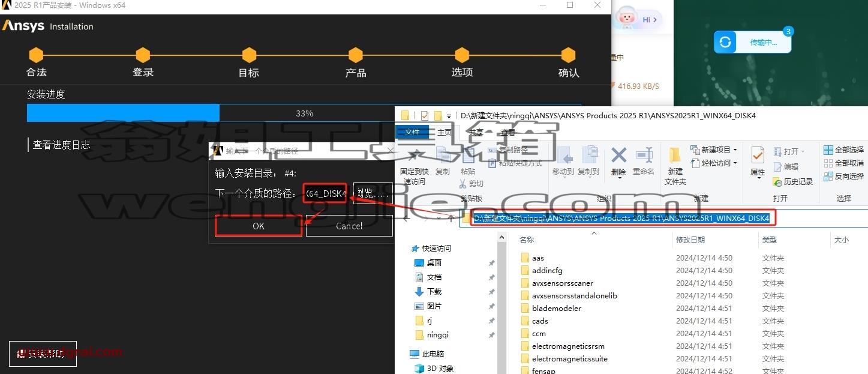868x374 pixels.
Task: Switch to the 共享 ribbon tab
Action: coord(476,132)
